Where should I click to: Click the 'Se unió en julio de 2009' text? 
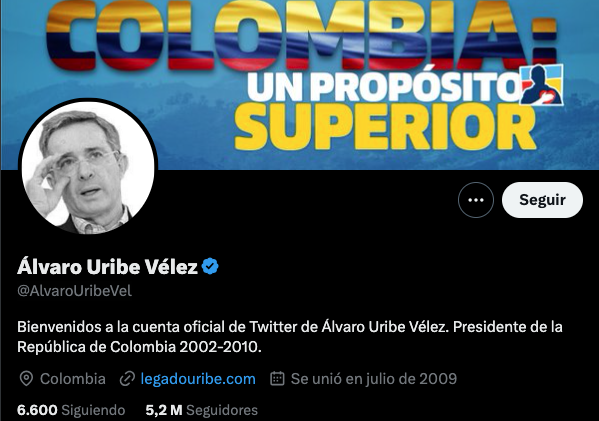(374, 379)
